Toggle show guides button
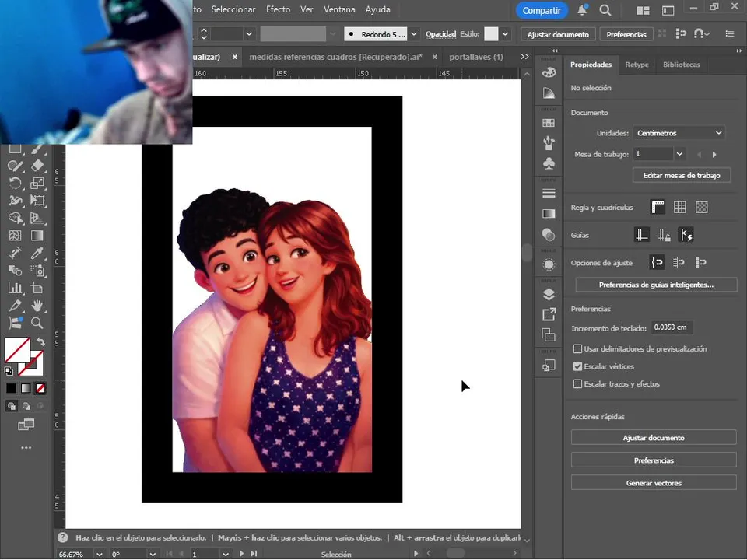 [x=642, y=235]
